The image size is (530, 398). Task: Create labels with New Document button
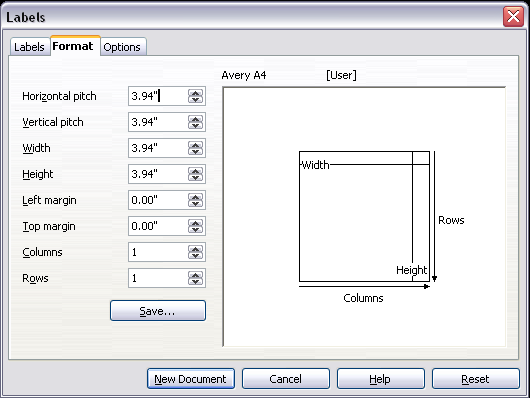pos(191,379)
